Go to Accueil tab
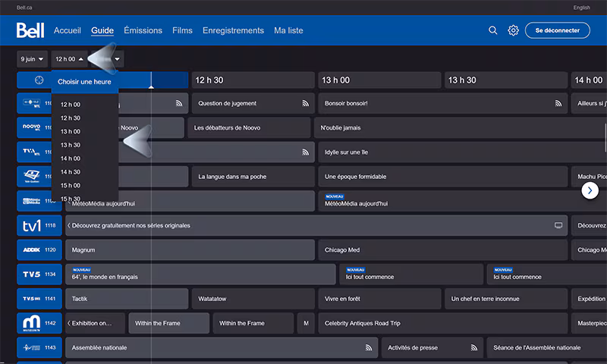Image resolution: width=607 pixels, height=364 pixels. [68, 30]
